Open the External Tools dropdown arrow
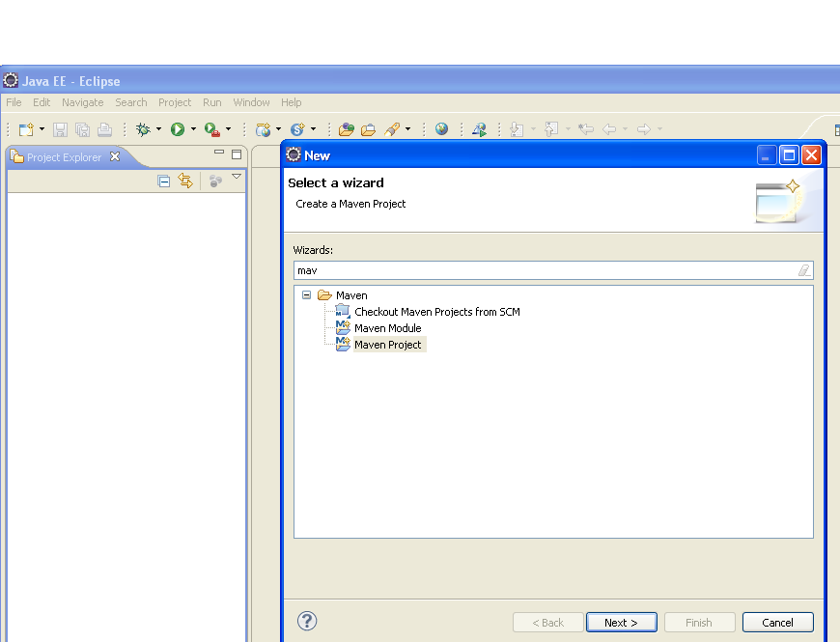 (228, 129)
